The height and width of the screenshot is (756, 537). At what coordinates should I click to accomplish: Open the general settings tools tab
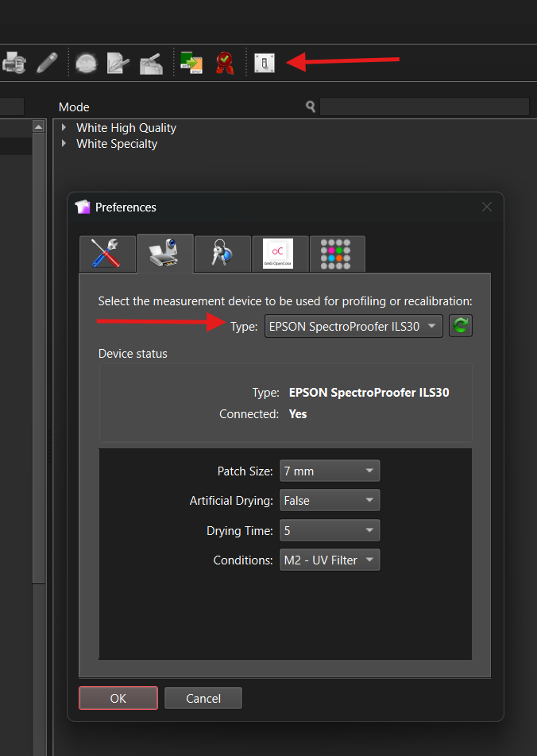[x=107, y=254]
